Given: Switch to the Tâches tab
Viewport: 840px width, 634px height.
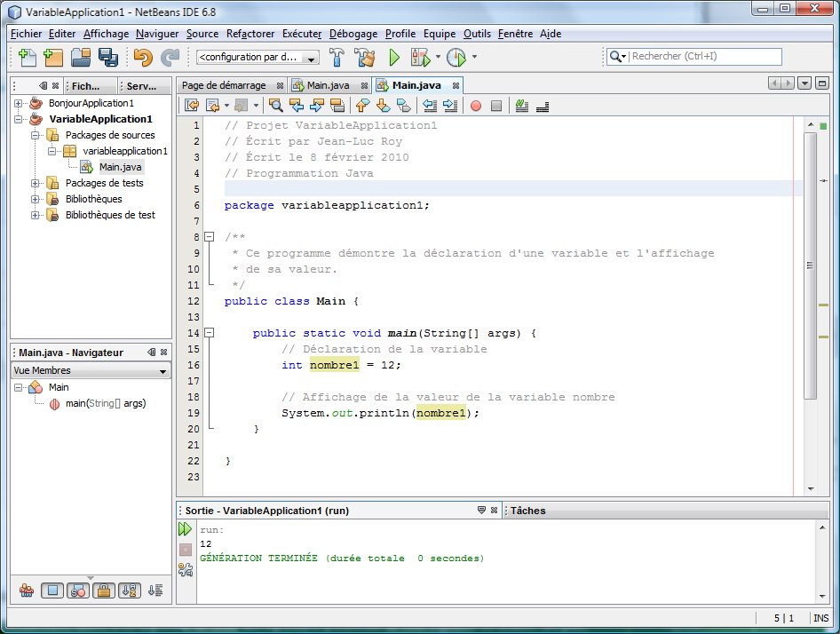Looking at the screenshot, I should [527, 511].
